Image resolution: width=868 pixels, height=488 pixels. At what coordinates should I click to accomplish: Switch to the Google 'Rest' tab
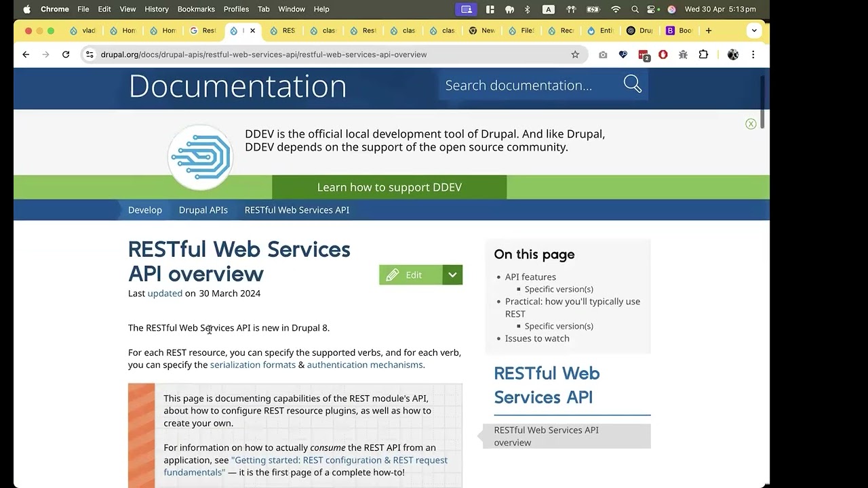203,30
